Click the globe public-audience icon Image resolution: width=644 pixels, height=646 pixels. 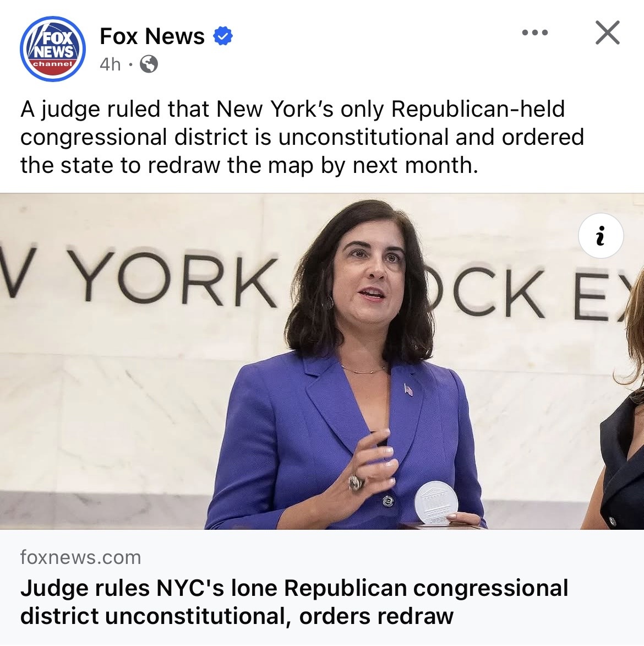(x=149, y=64)
